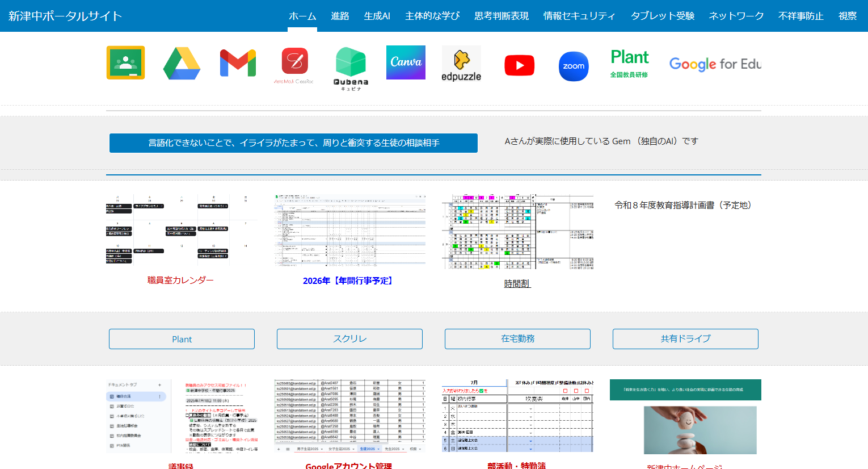Go to the 進路 menu item
868x469 pixels.
click(x=340, y=16)
